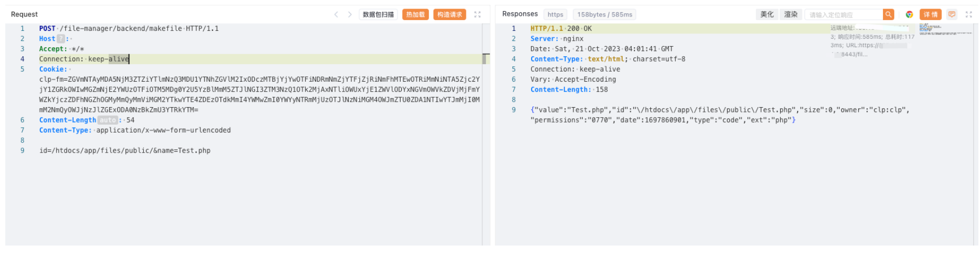
Task: Open the 详情 details button
Action: (931, 14)
